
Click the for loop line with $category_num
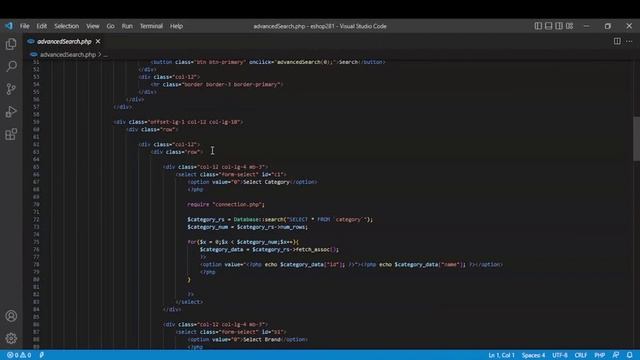click(243, 242)
